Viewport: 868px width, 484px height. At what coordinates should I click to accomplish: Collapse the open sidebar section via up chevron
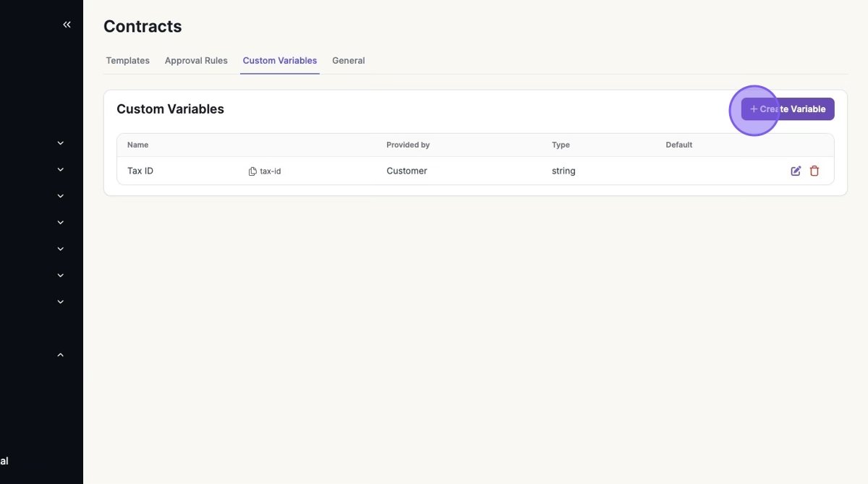[x=61, y=355]
